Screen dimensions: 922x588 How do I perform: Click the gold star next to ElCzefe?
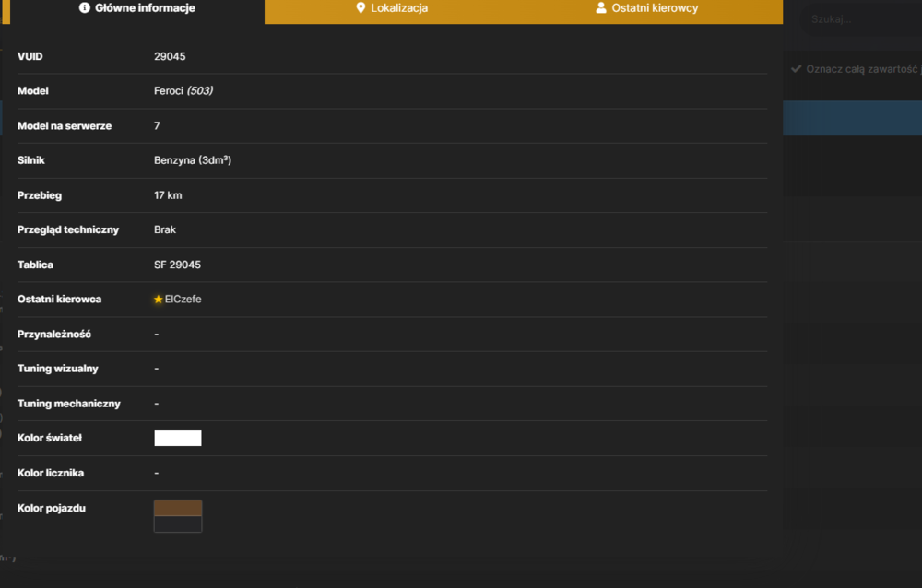pyautogui.click(x=159, y=300)
